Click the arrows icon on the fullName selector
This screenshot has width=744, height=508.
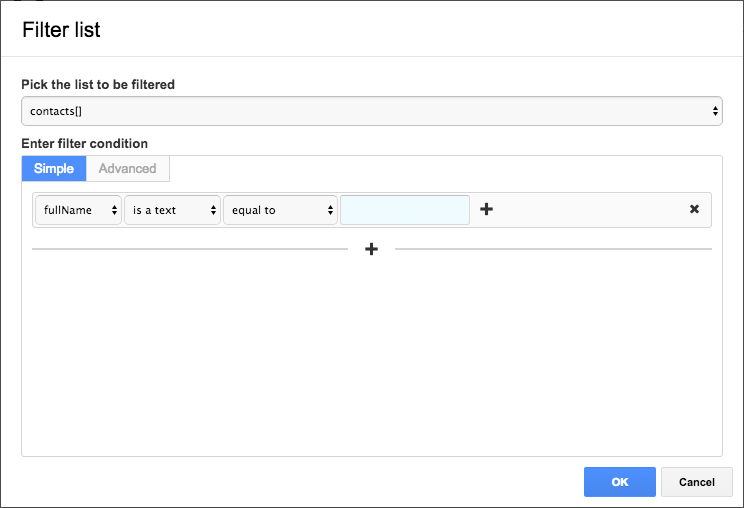click(114, 210)
